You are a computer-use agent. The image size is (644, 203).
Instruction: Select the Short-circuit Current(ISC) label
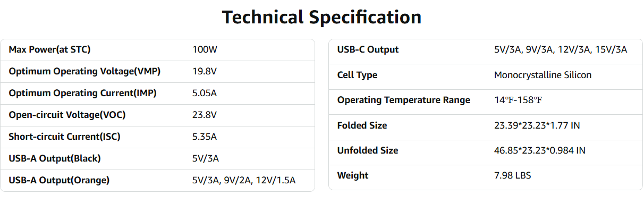point(64,137)
